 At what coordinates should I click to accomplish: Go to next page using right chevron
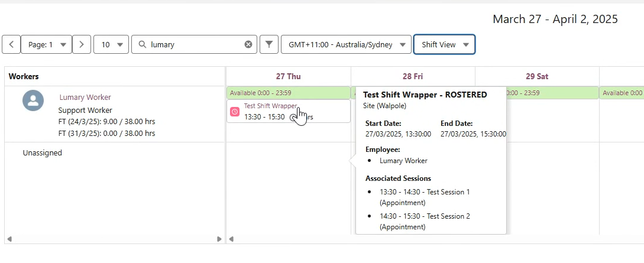pyautogui.click(x=82, y=44)
